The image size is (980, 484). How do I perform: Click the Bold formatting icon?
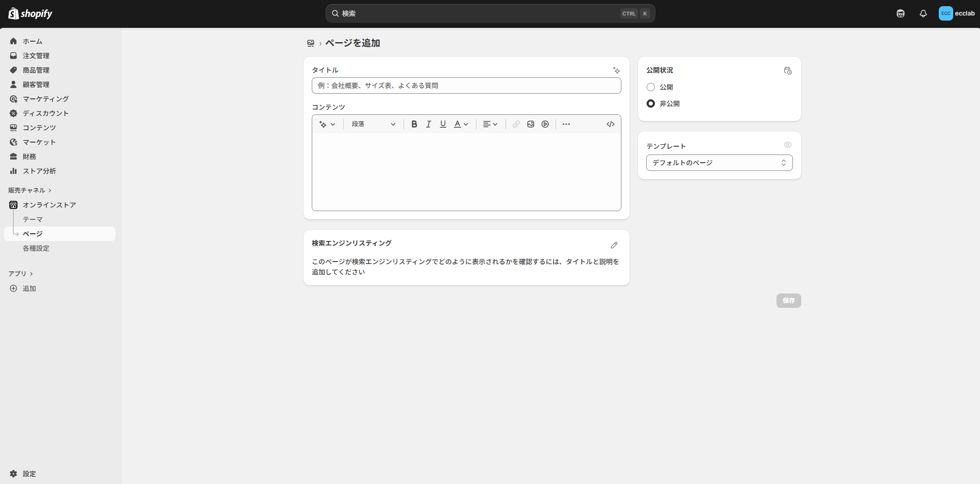point(414,124)
